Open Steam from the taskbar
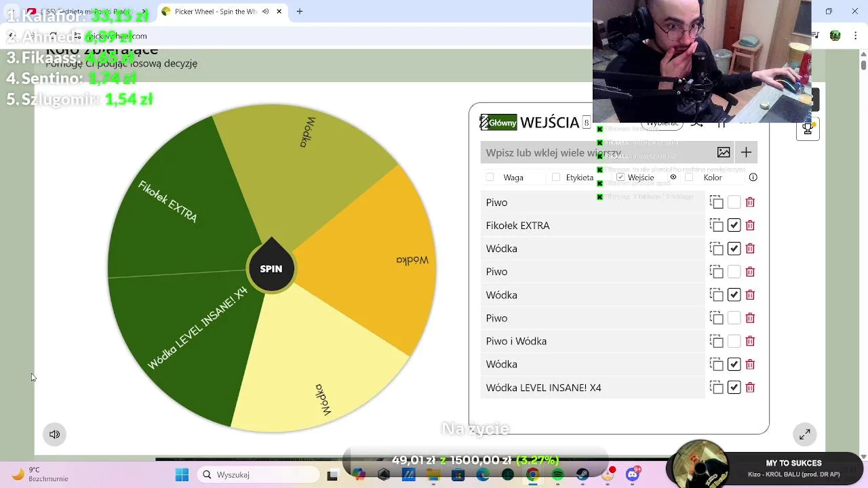This screenshot has width=868, height=488. (583, 474)
